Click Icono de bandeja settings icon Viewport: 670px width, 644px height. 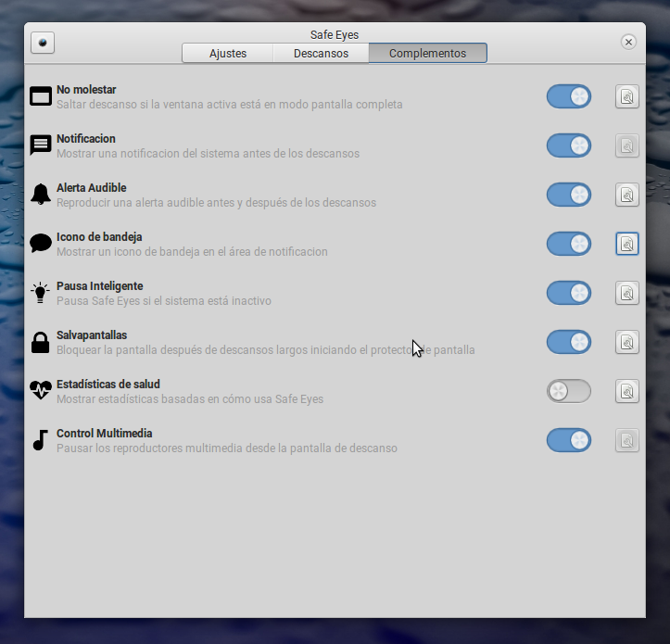(627, 244)
